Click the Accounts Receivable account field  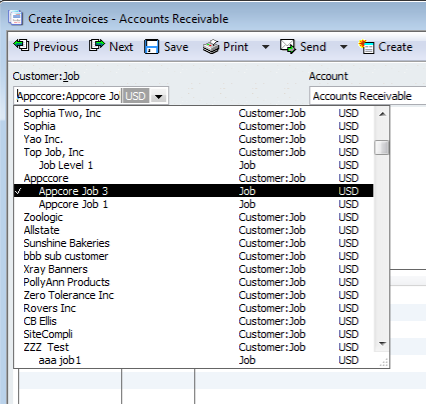368,96
